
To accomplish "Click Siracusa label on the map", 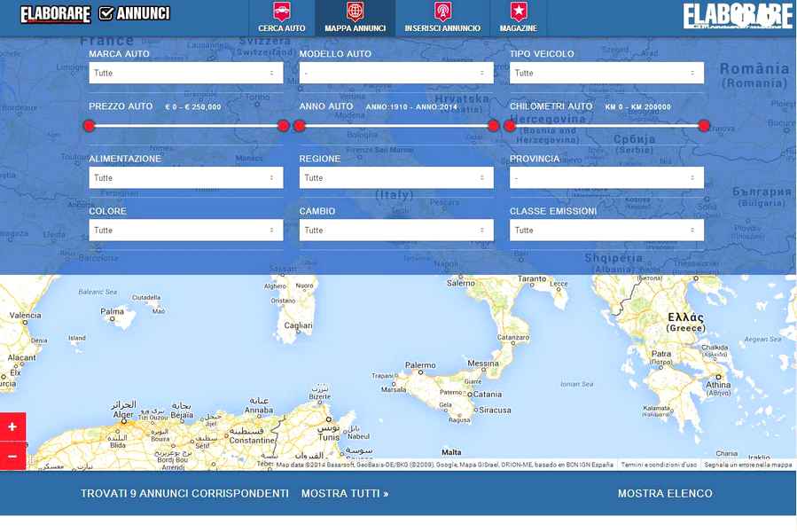I will click(x=495, y=410).
